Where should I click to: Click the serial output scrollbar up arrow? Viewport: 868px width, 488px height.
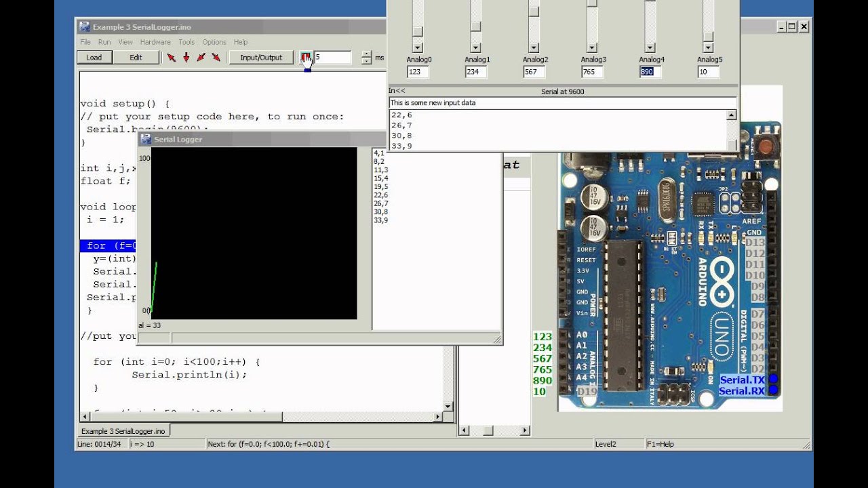click(732, 115)
